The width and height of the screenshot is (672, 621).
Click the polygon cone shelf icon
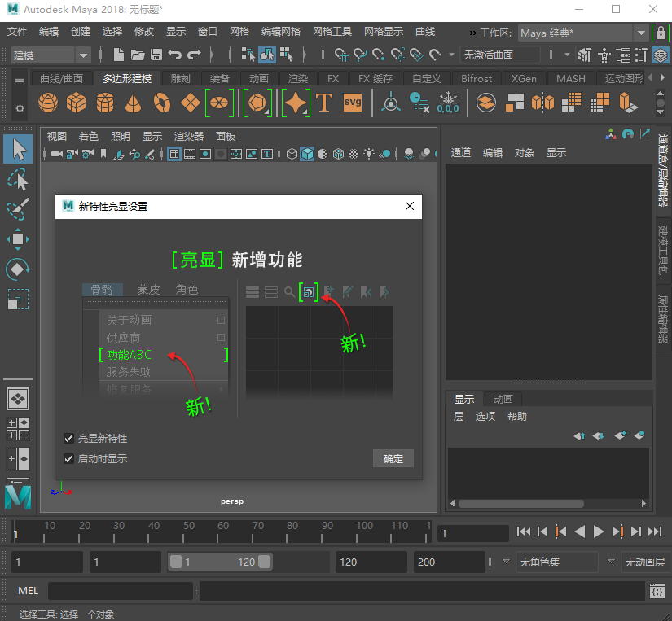coord(133,103)
